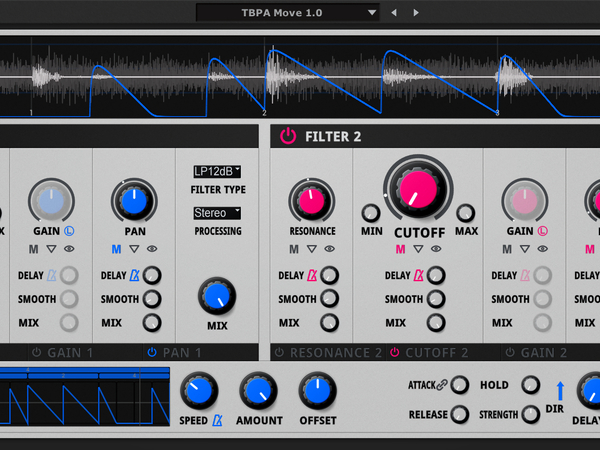This screenshot has width=600, height=450.
Task: Open the LP12dB filter type dropdown
Action: click(x=217, y=172)
